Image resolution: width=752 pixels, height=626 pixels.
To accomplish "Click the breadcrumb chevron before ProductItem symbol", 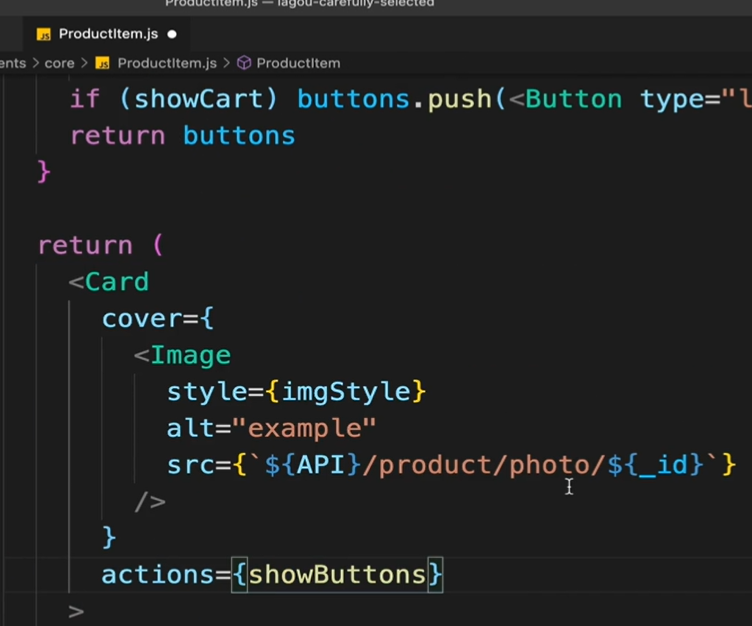I will [x=226, y=63].
